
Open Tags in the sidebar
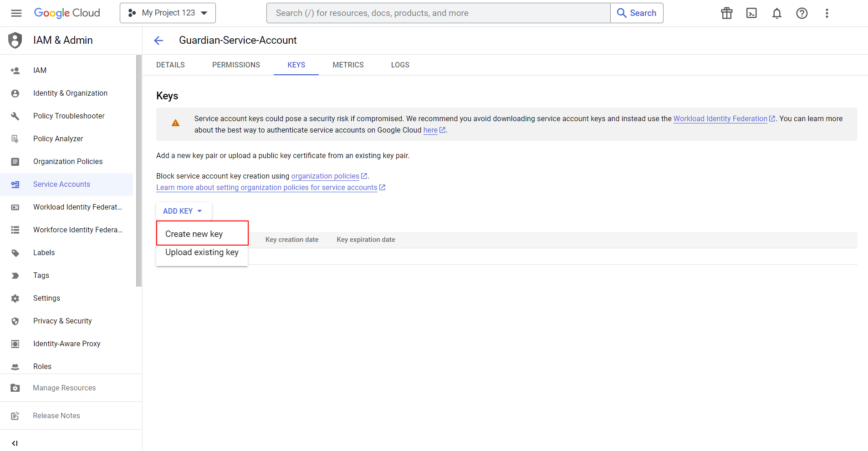[66, 276]
